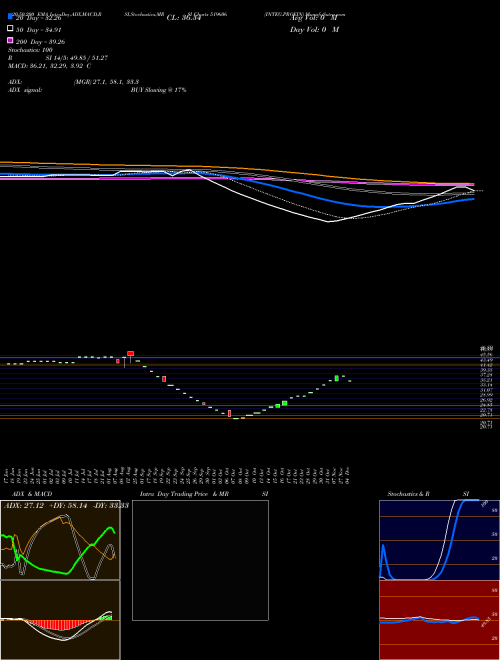Open the ADX indicator chart thumbnail
Image resolution: width=500 pixels, height=660 pixels.
pos(60,540)
